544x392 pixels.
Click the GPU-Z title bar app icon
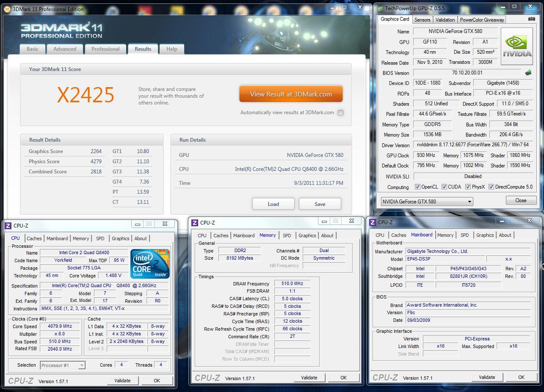(x=379, y=8)
